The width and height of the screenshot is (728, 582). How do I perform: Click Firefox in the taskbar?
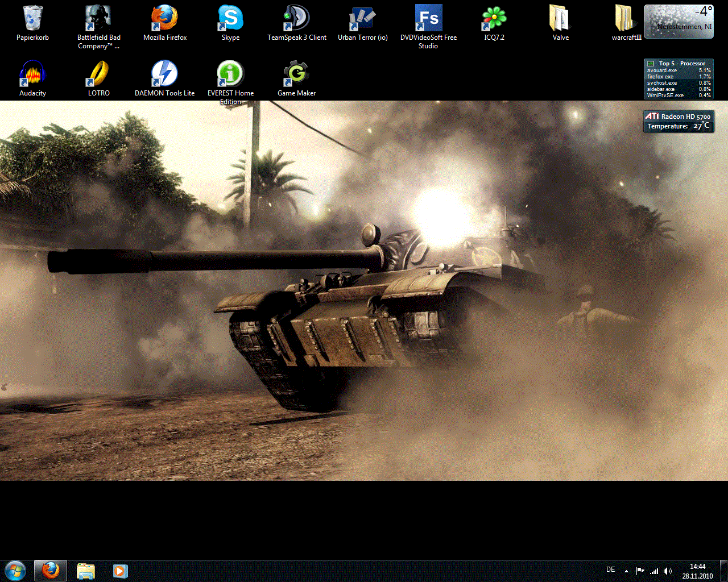(51, 571)
